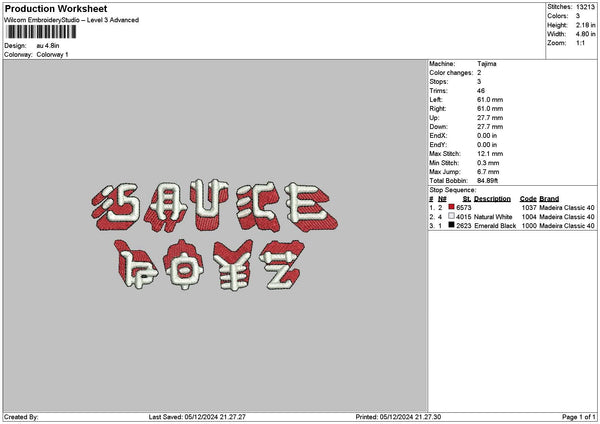Click the Stitches count 13213

click(x=585, y=7)
